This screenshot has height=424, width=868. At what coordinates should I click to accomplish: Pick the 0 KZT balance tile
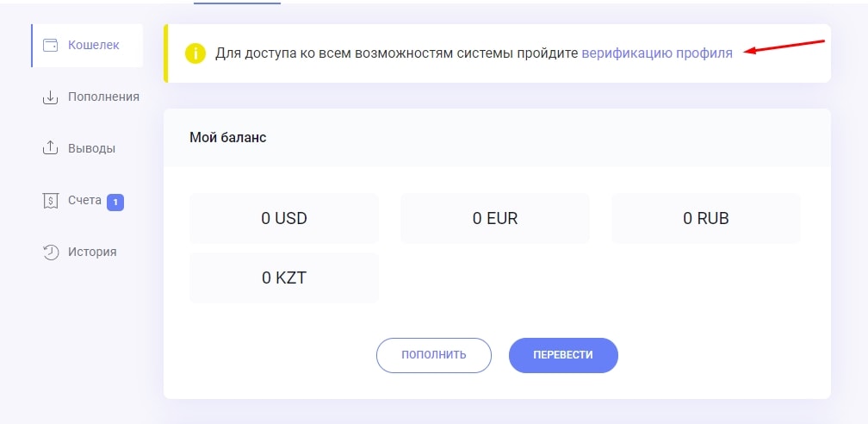pos(284,278)
